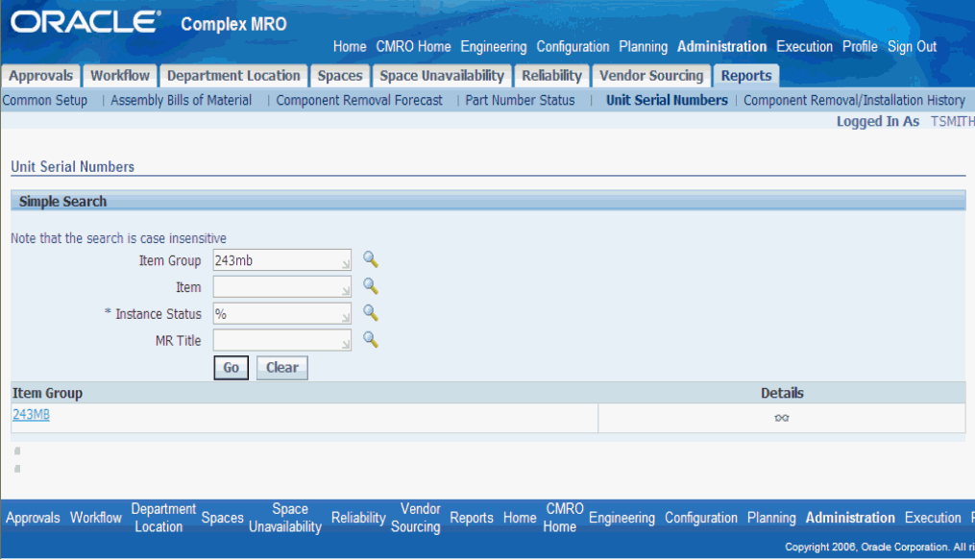Select Unit Serial Numbers subtab
This screenshot has height=560, width=975.
pos(667,100)
